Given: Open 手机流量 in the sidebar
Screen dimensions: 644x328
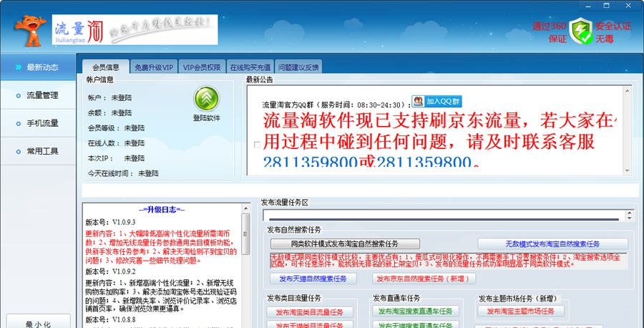Looking at the screenshot, I should point(38,123).
